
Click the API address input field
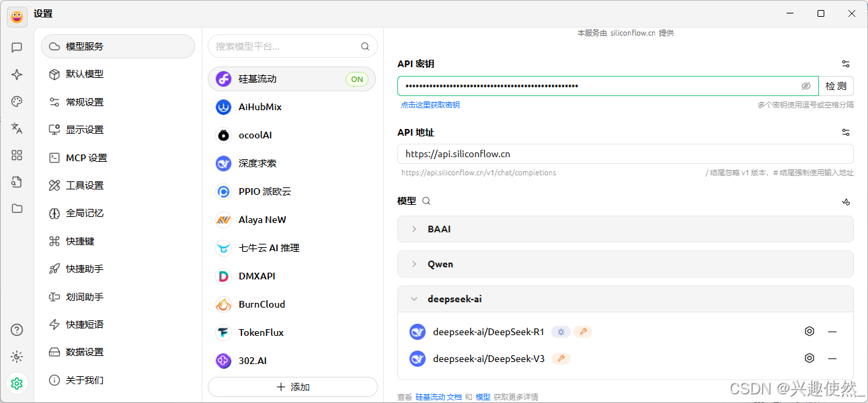pos(625,154)
